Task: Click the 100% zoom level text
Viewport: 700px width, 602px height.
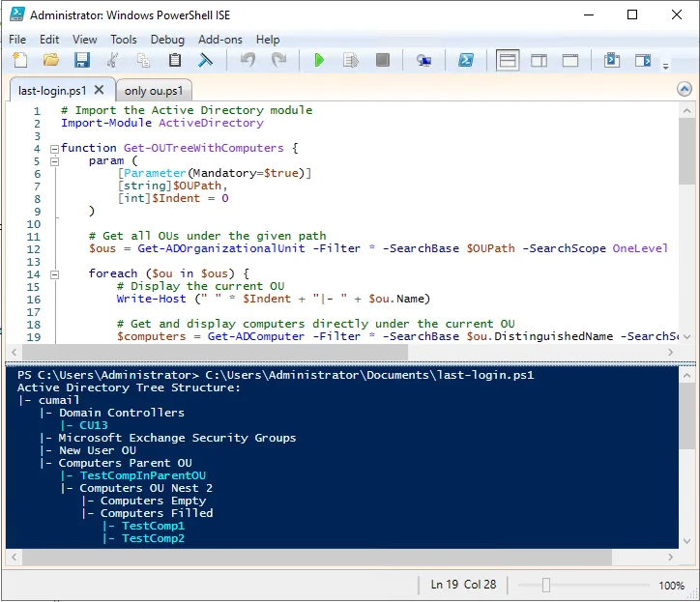Action: coord(671,586)
